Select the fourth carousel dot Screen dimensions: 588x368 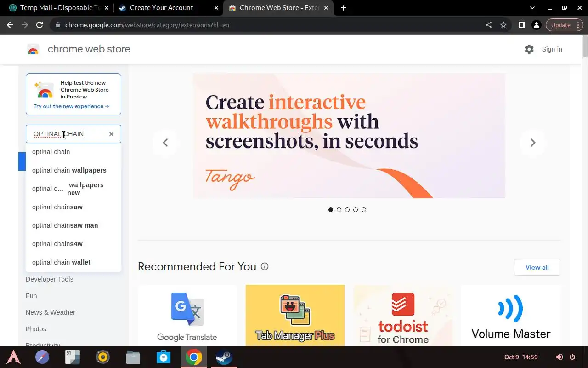click(x=356, y=210)
